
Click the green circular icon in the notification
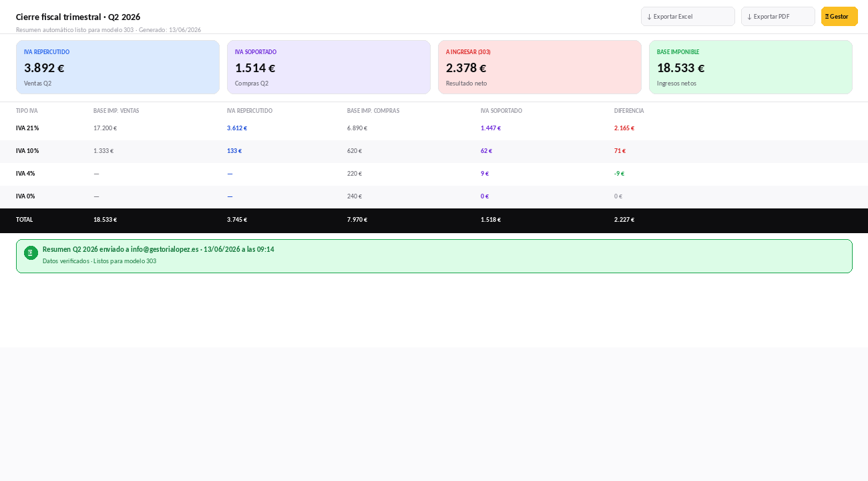click(31, 253)
